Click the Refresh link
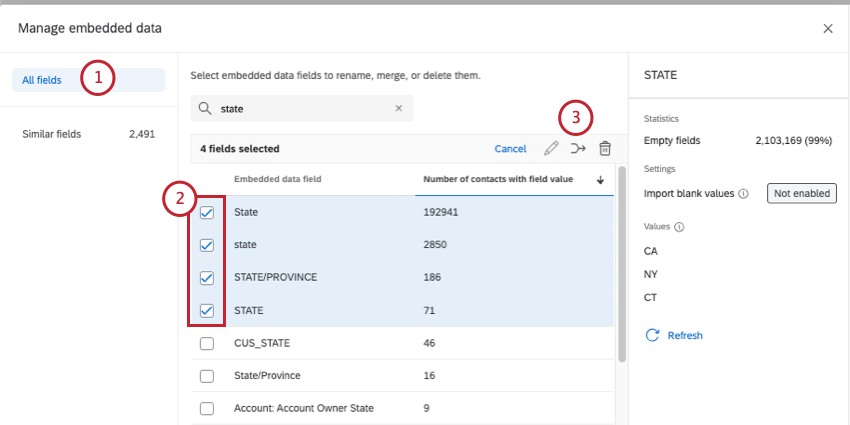This screenshot has width=850, height=425. click(x=685, y=336)
